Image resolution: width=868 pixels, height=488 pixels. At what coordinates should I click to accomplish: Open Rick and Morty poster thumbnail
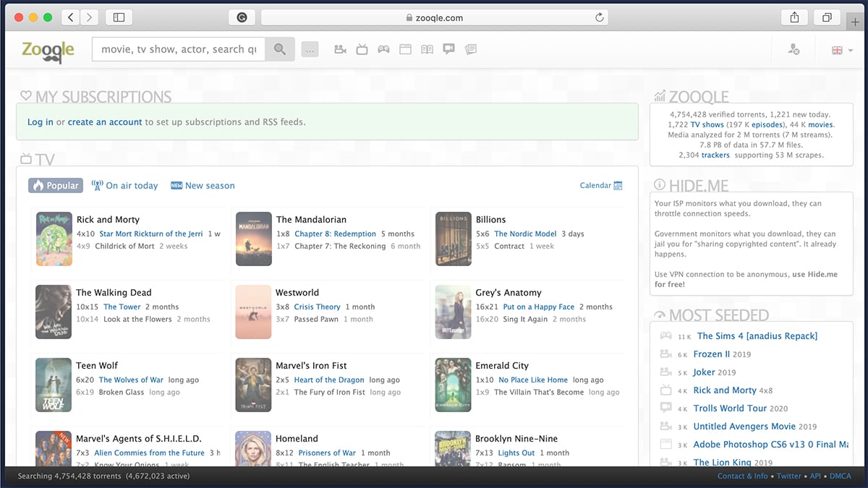click(x=54, y=239)
